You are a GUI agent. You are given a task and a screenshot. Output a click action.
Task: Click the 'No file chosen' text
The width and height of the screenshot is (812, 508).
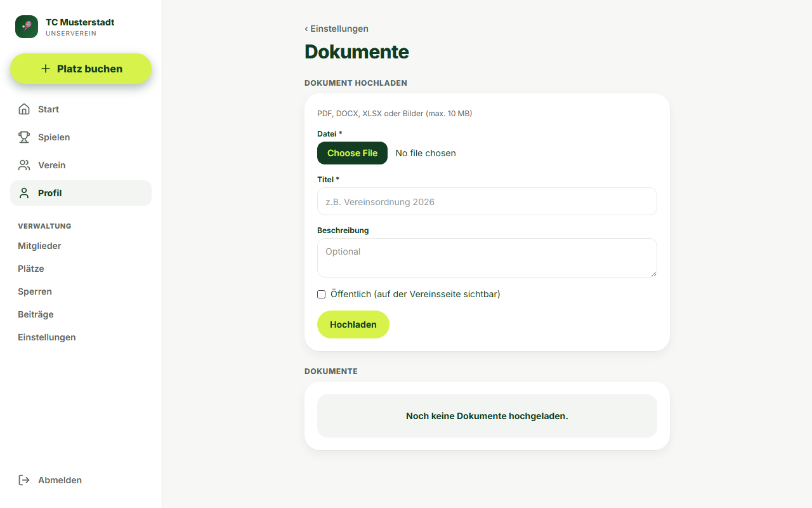coord(426,153)
